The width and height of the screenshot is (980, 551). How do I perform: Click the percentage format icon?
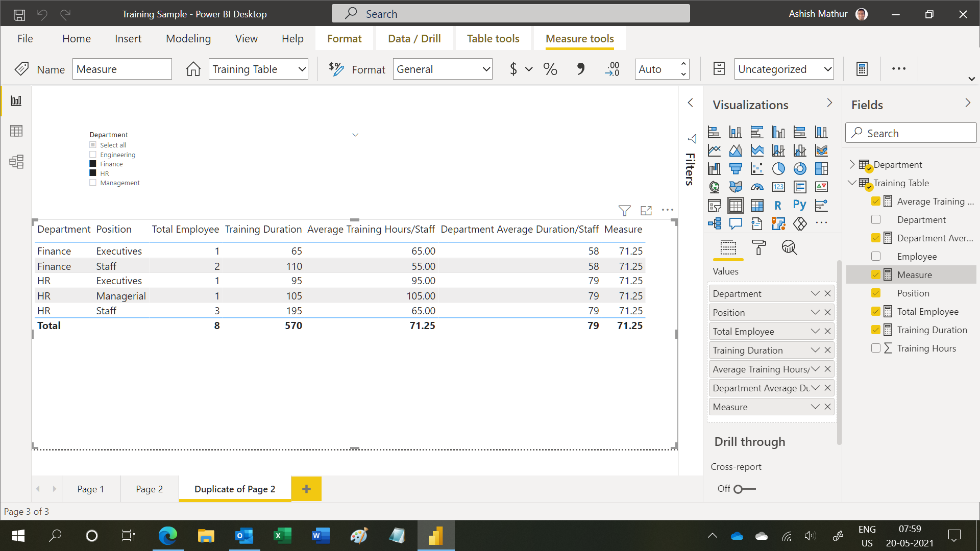pyautogui.click(x=550, y=69)
